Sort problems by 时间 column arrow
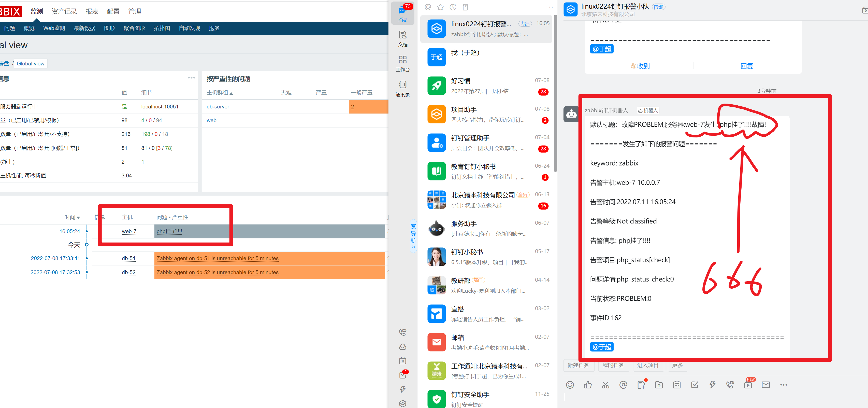868x408 pixels. (72, 217)
